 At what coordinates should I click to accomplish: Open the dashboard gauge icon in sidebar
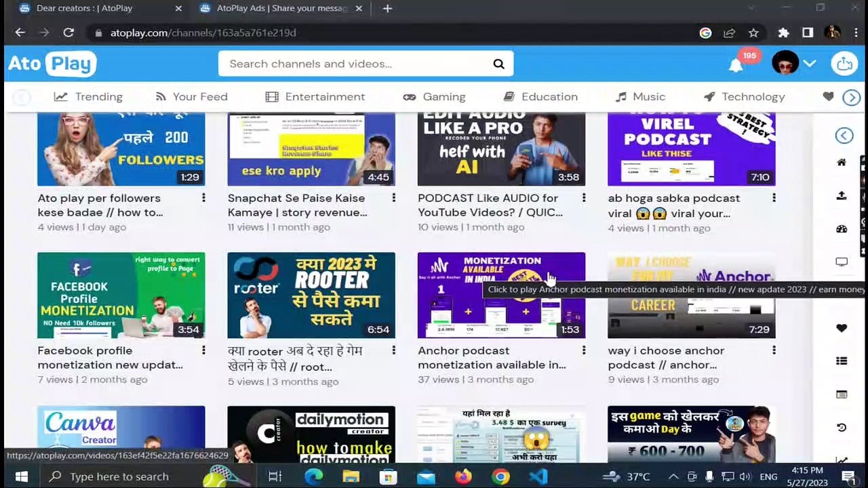[x=842, y=229]
